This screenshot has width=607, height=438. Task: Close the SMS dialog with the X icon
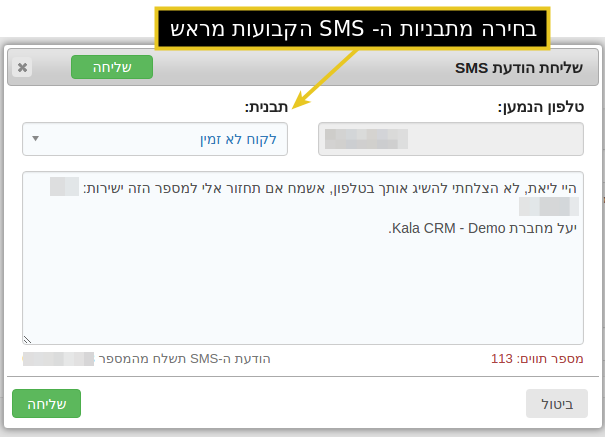click(22, 67)
